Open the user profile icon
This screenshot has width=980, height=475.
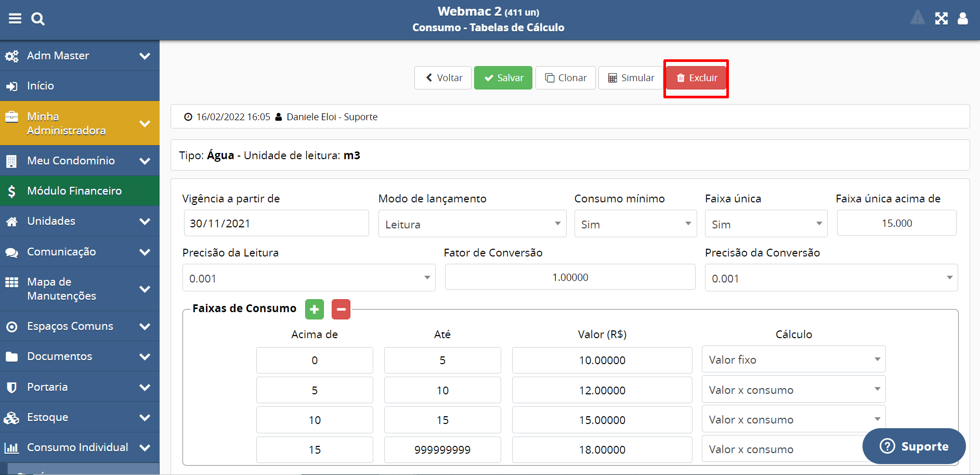963,19
